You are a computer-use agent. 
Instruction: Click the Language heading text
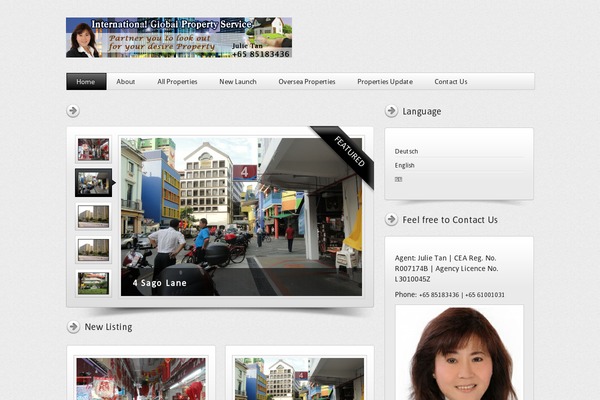point(422,111)
